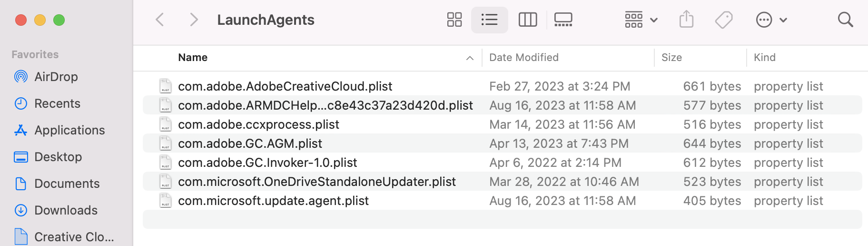
Task: Go back with the left chevron
Action: 160,20
